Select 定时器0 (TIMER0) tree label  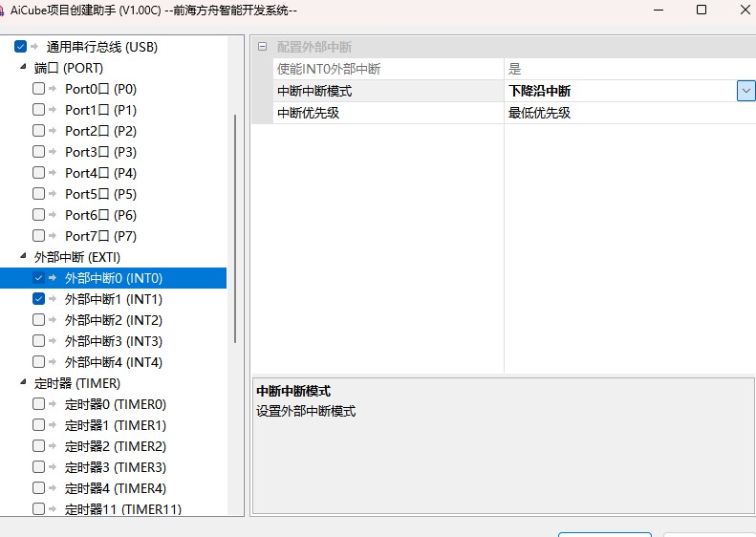[x=116, y=404]
